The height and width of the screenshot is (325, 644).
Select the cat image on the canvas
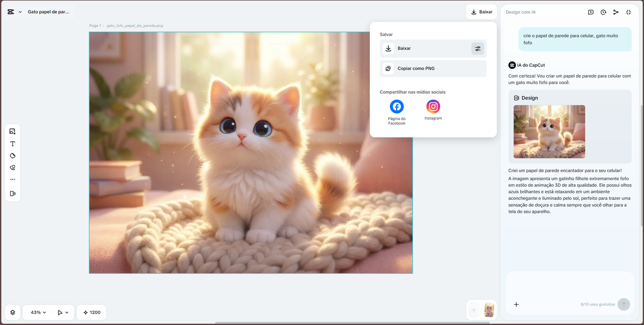[x=251, y=153]
